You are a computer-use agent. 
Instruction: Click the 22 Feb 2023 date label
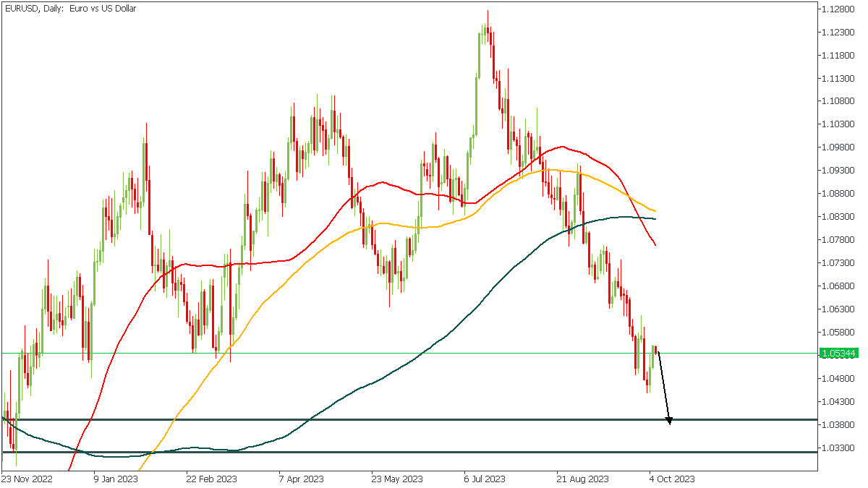point(211,479)
